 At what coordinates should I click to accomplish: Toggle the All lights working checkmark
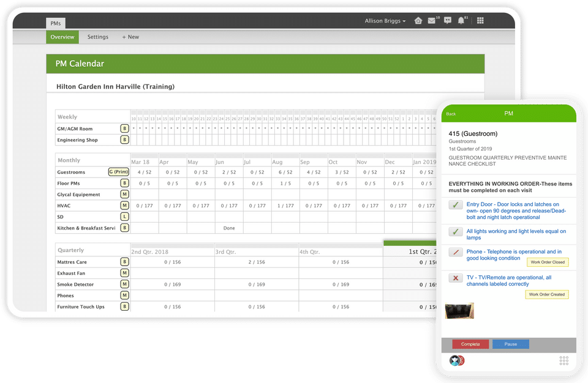pos(456,232)
